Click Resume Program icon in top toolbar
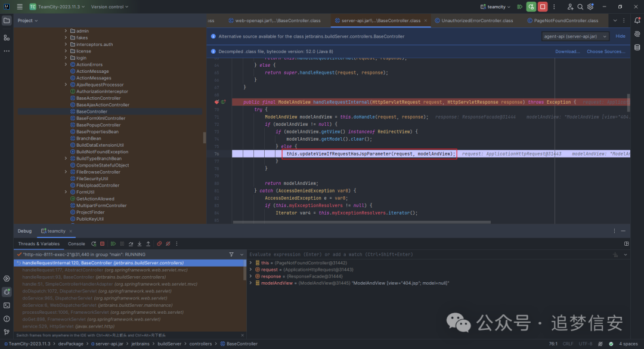Viewport: 644px width, 349px height. tap(519, 7)
